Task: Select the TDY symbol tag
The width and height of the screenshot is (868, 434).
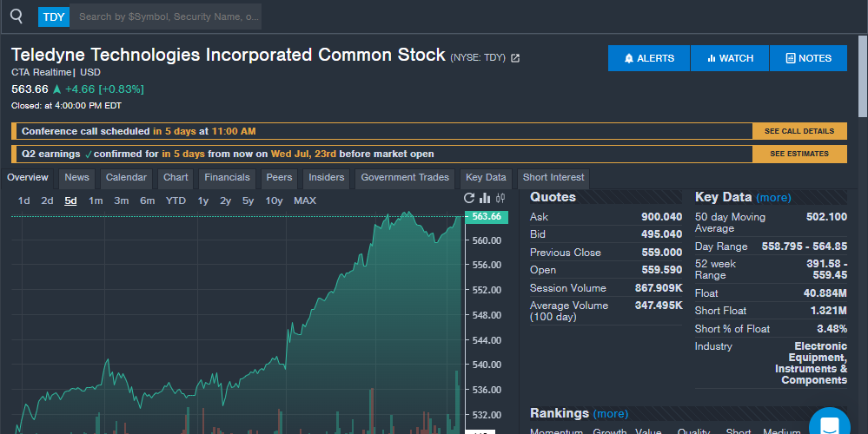Action: (x=54, y=16)
